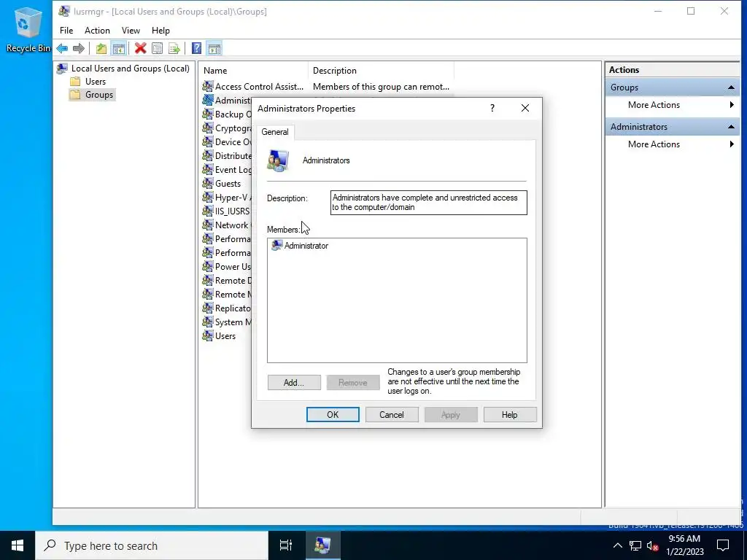Click the Administrator member icon in Members list
The image size is (747, 560).
pos(276,245)
